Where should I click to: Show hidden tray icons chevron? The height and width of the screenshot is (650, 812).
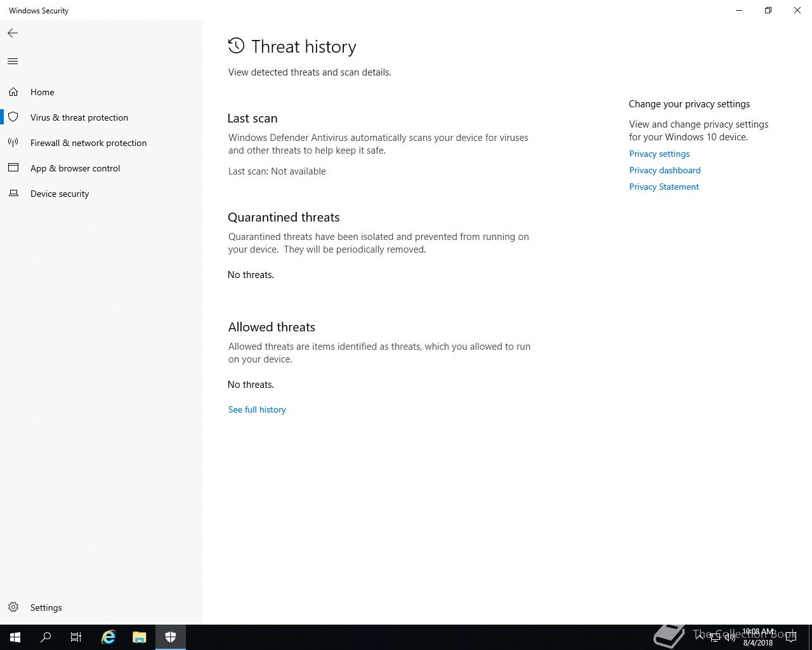click(700, 637)
